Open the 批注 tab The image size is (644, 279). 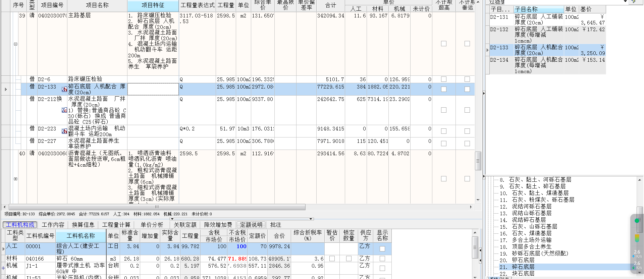click(276, 225)
